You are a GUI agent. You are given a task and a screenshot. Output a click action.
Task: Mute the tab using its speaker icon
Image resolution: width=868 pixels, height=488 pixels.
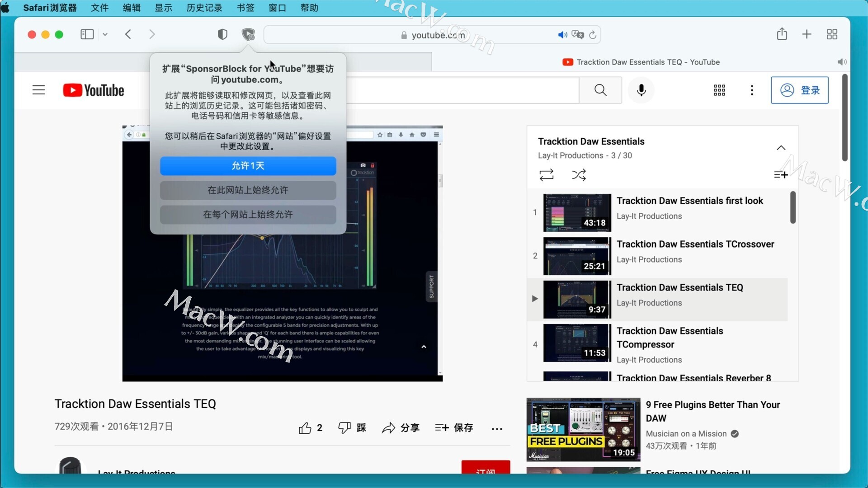click(842, 62)
